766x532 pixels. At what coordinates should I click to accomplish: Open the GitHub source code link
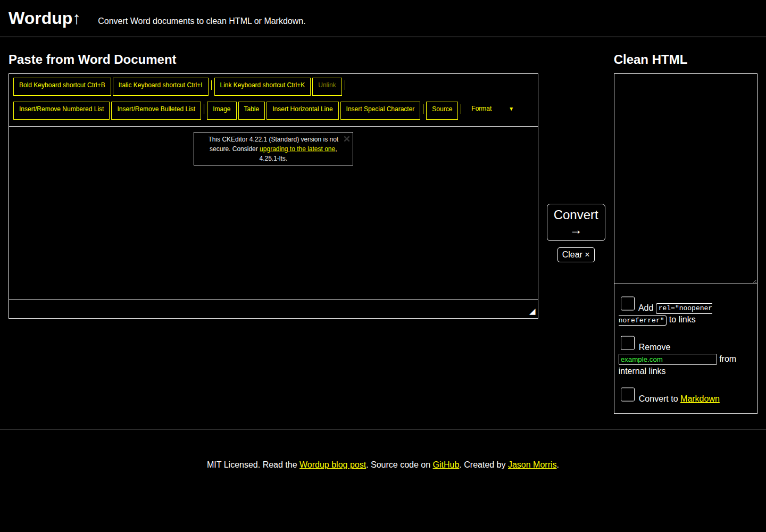click(x=446, y=465)
